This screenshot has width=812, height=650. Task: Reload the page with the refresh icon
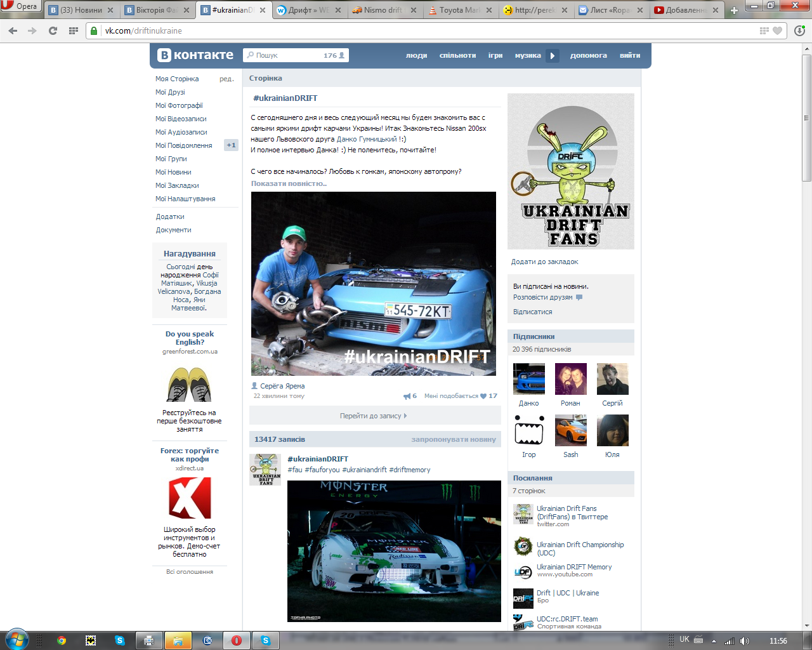coord(53,30)
